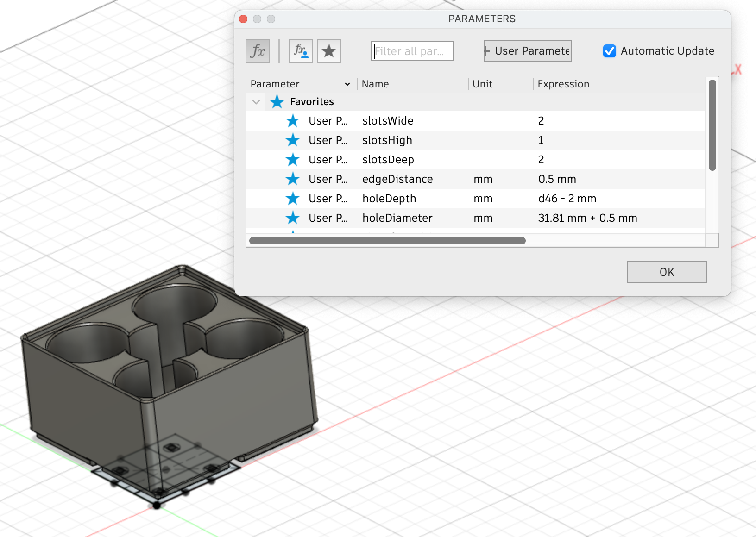Unfavorite edgeDistance via its star icon
This screenshot has width=756, height=537.
click(x=293, y=179)
